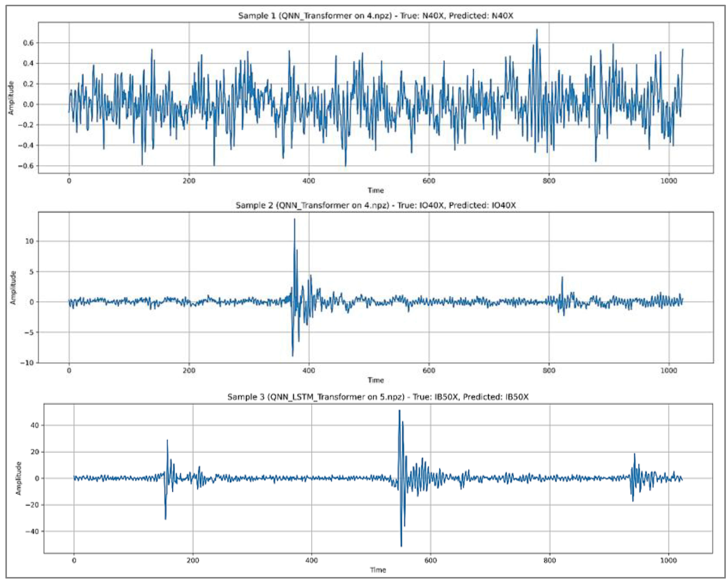Select the Amplitude axis label of Sample 1
Viewport: 728px width, 582px height.
pyautogui.click(x=11, y=98)
